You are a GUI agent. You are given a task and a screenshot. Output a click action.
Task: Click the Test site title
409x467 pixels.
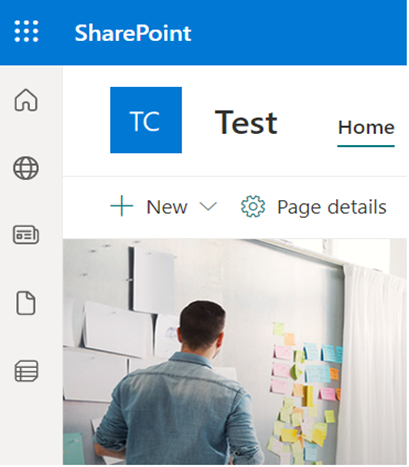point(246,123)
